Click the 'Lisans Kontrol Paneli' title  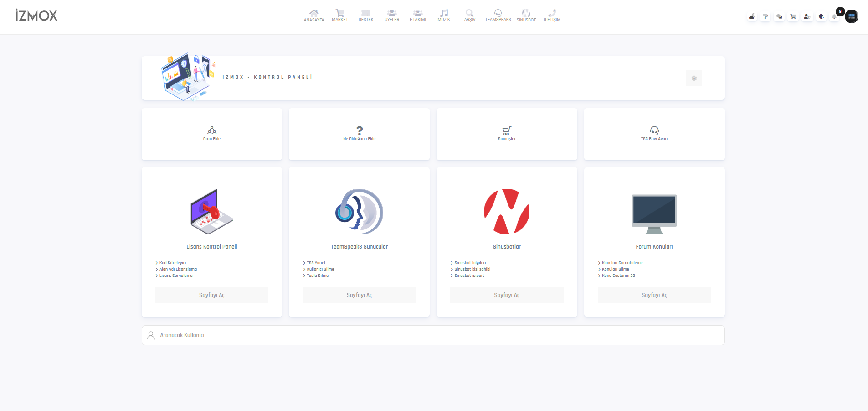click(212, 247)
